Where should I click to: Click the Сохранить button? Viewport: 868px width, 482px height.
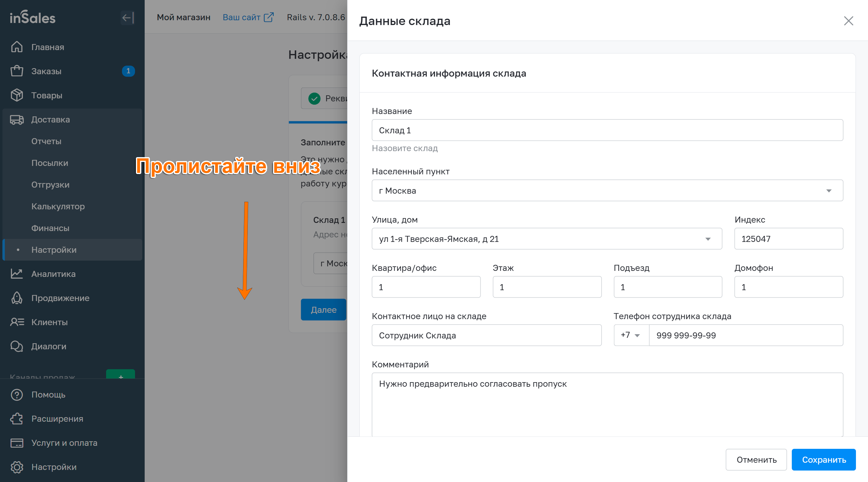coord(823,459)
